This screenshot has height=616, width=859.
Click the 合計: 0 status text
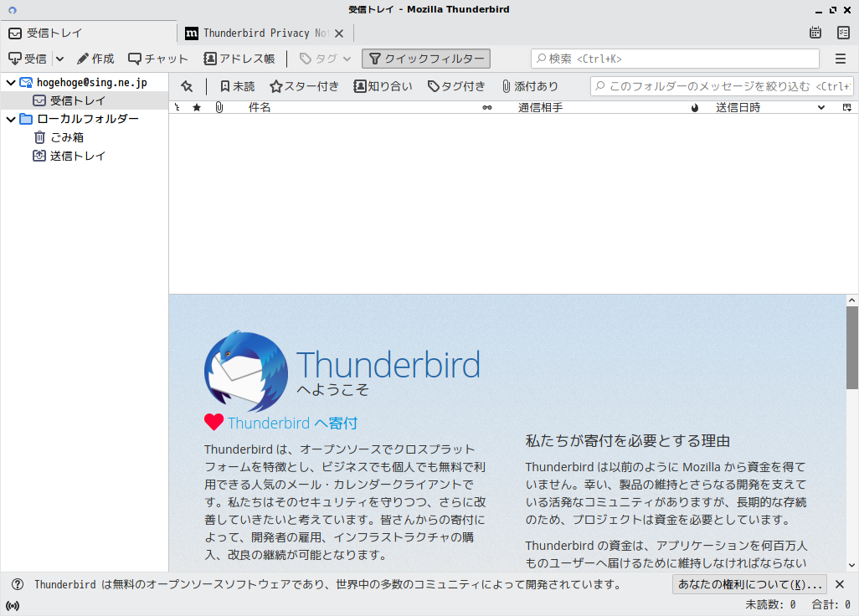coord(831,605)
